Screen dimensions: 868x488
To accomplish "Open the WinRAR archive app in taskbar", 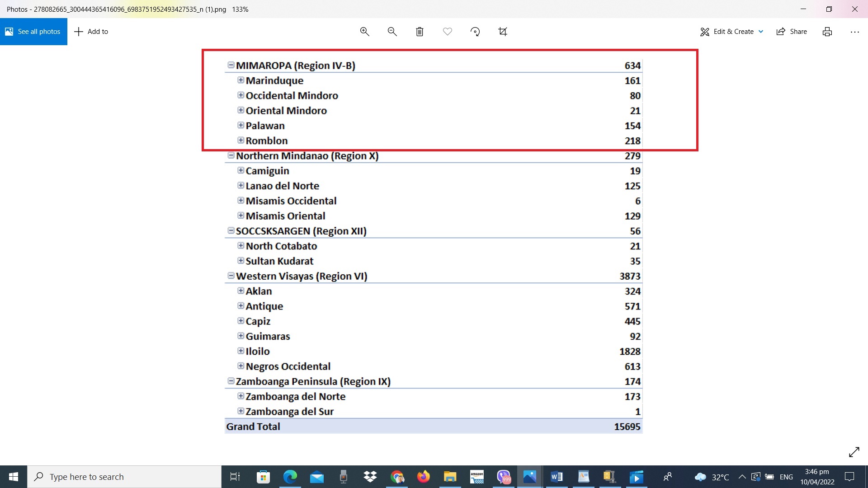I will tap(610, 477).
